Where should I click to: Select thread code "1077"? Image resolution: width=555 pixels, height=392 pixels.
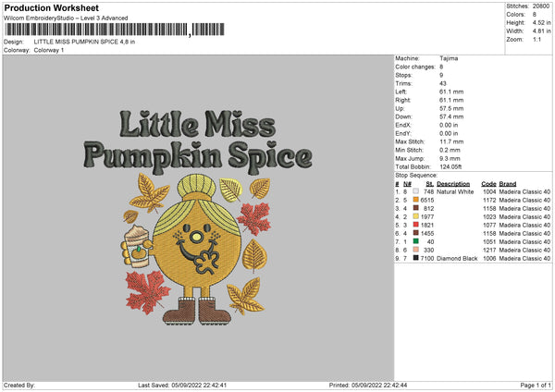[489, 225]
